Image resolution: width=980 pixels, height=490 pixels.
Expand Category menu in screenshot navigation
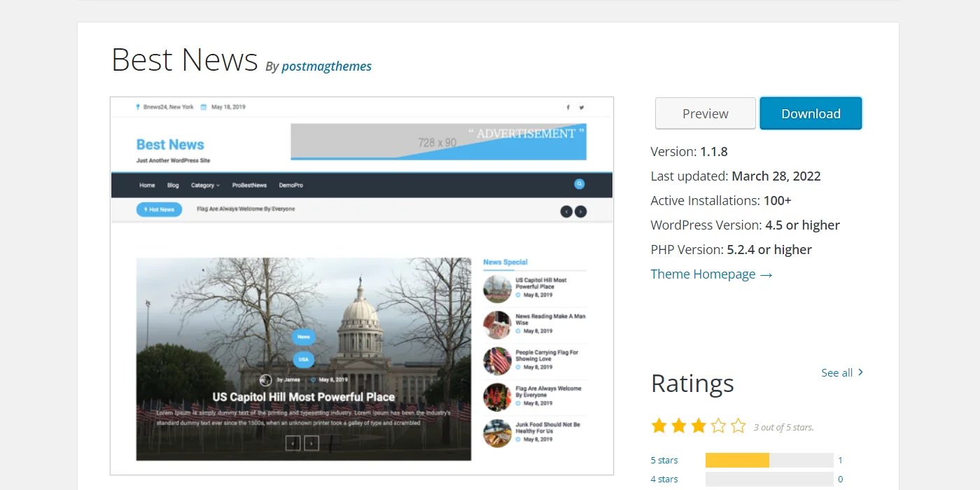[x=205, y=185]
